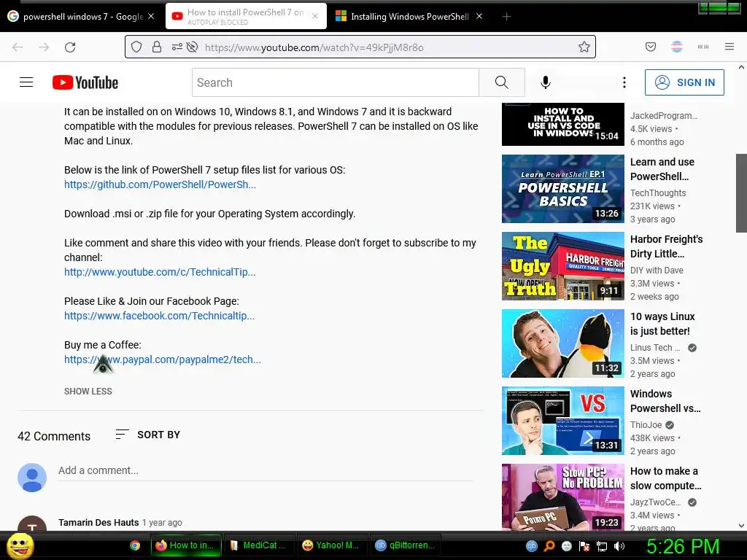This screenshot has width=747, height=560.
Task: Open the Windows Powershell vs thumbnail
Action: click(562, 421)
